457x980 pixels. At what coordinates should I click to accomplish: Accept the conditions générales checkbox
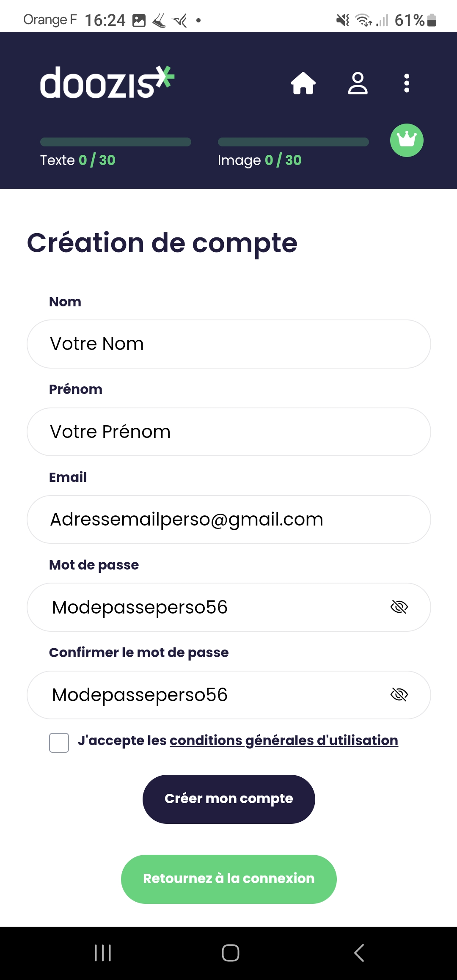click(x=59, y=743)
